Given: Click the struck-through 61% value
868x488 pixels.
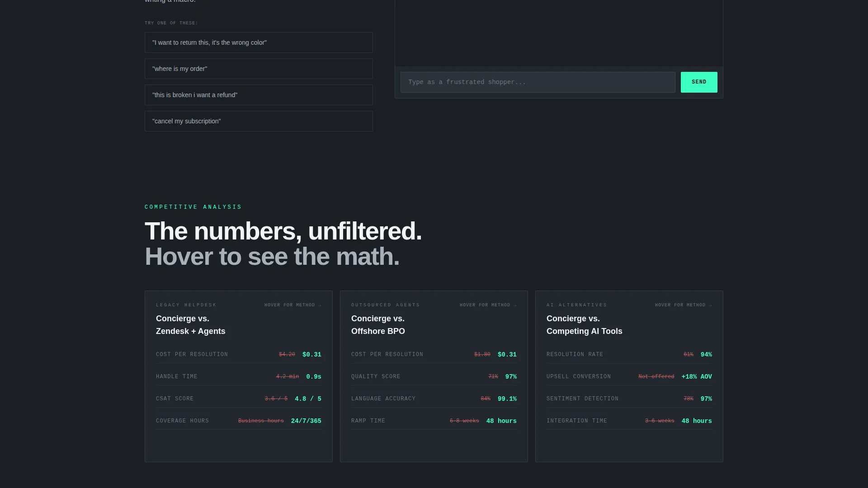Looking at the screenshot, I should (689, 355).
